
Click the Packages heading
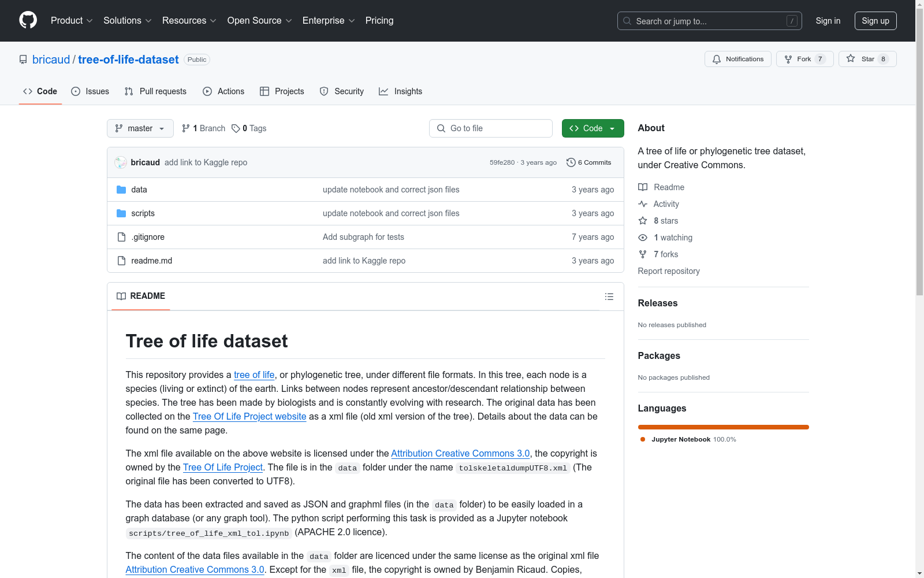pos(659,355)
